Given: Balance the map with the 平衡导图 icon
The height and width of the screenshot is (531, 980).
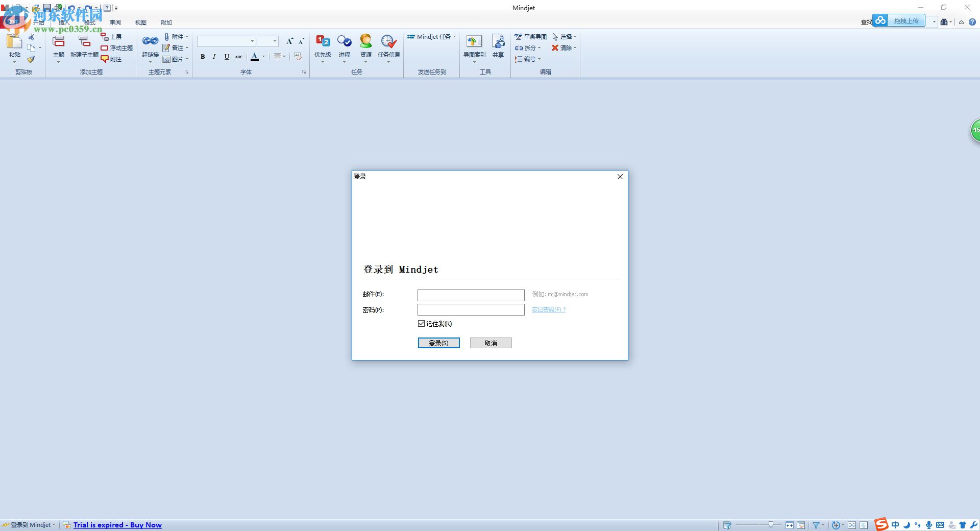Looking at the screenshot, I should [531, 36].
